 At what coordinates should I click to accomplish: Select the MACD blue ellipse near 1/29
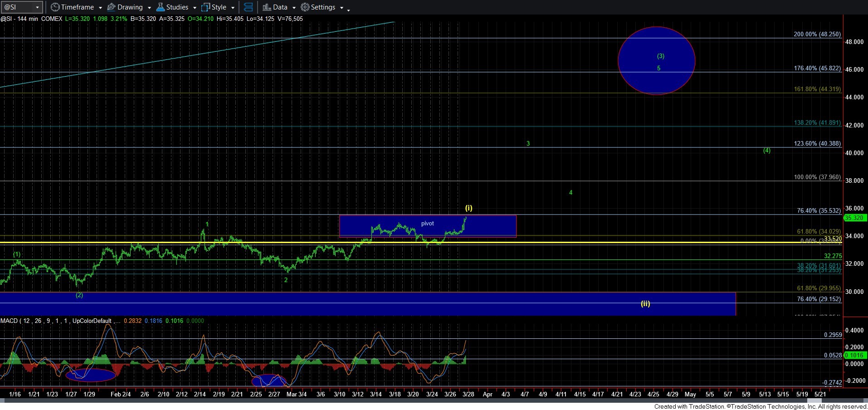91,375
